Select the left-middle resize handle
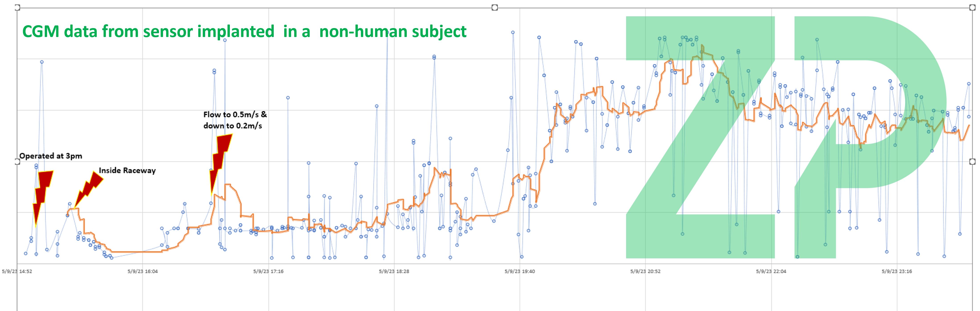This screenshot has height=311, width=980. point(17,161)
